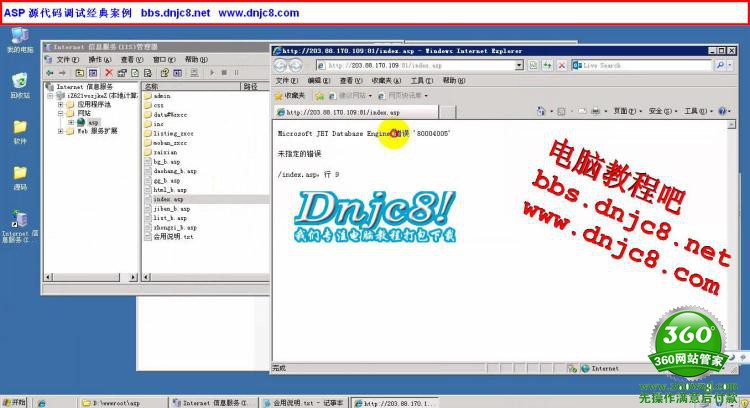This screenshot has width=750, height=408.
Task: Switch to Internet 信息服务 taskbar button
Action: point(214,403)
